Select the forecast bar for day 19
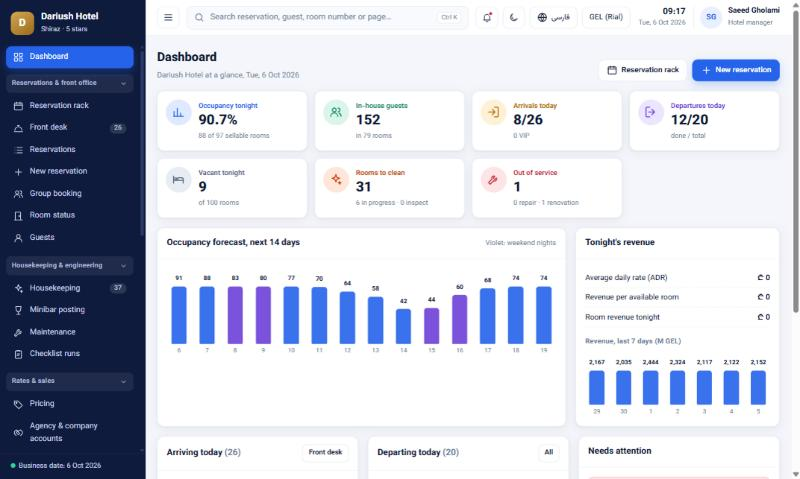Viewport: 800px width, 479px height. tap(544, 315)
